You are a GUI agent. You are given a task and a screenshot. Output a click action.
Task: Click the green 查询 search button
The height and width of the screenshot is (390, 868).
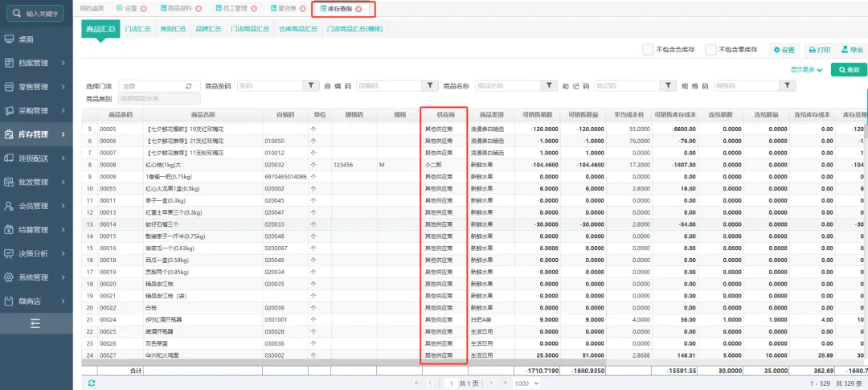[x=849, y=70]
